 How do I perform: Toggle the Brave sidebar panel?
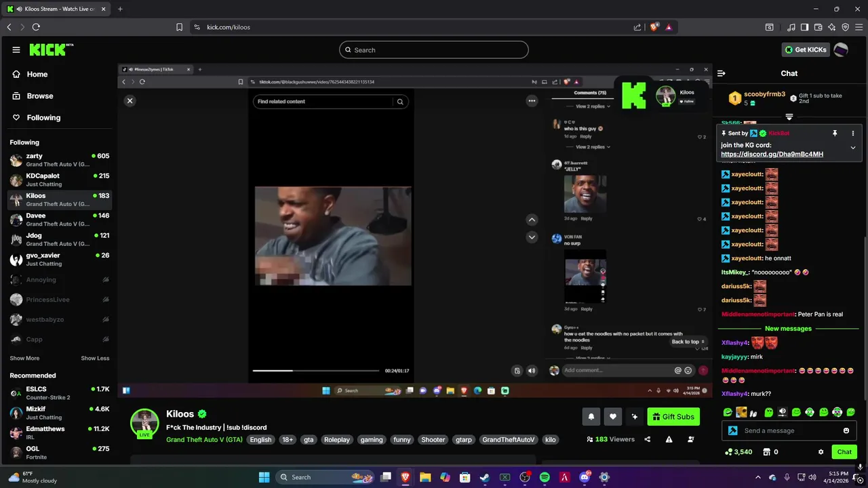point(805,27)
